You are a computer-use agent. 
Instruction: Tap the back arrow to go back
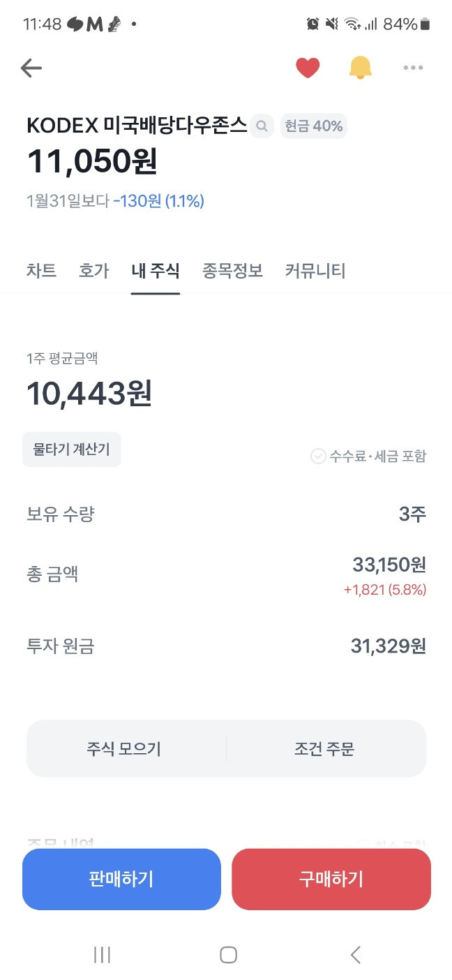[31, 68]
